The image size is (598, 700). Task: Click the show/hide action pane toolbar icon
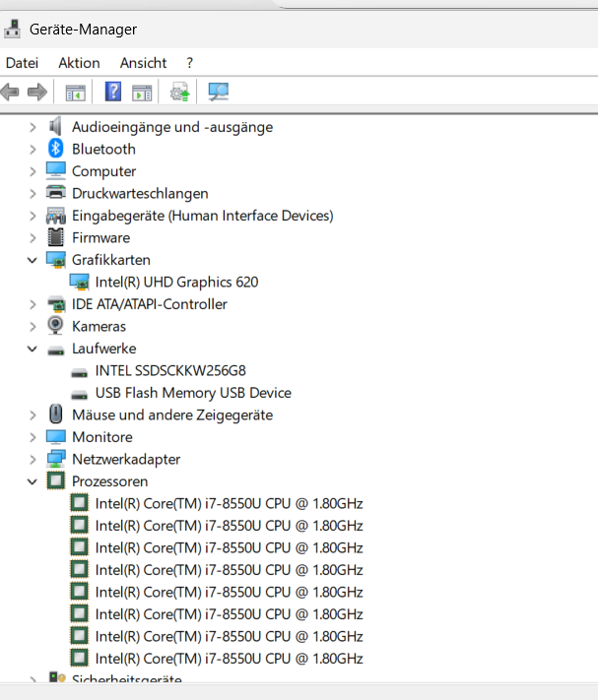[x=142, y=93]
